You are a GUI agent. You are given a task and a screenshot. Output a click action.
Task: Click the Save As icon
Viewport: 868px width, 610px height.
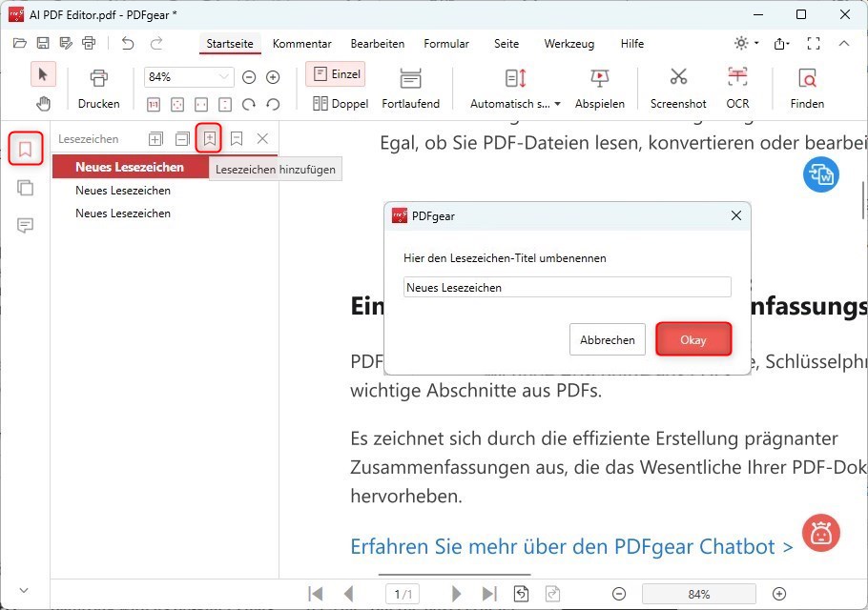(x=66, y=43)
